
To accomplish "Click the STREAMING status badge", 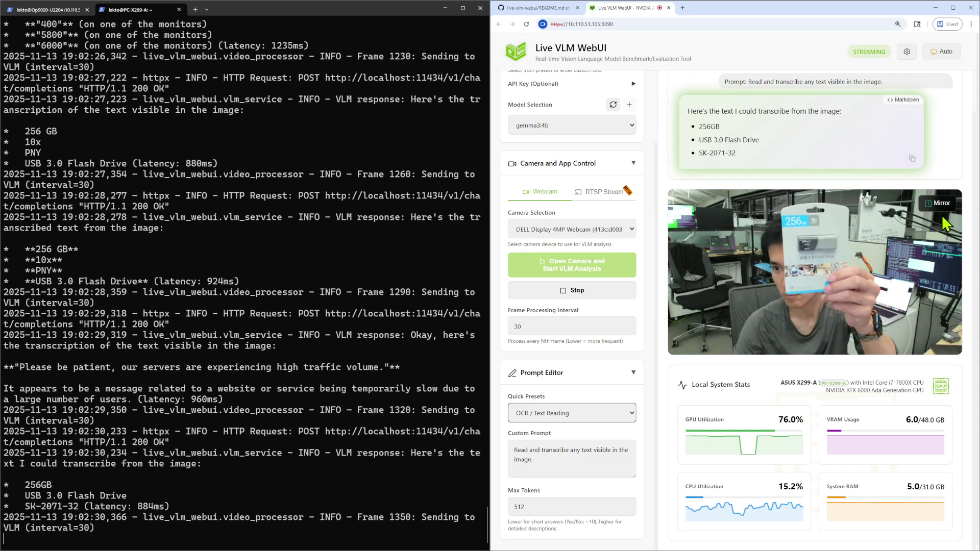I will click(x=869, y=52).
